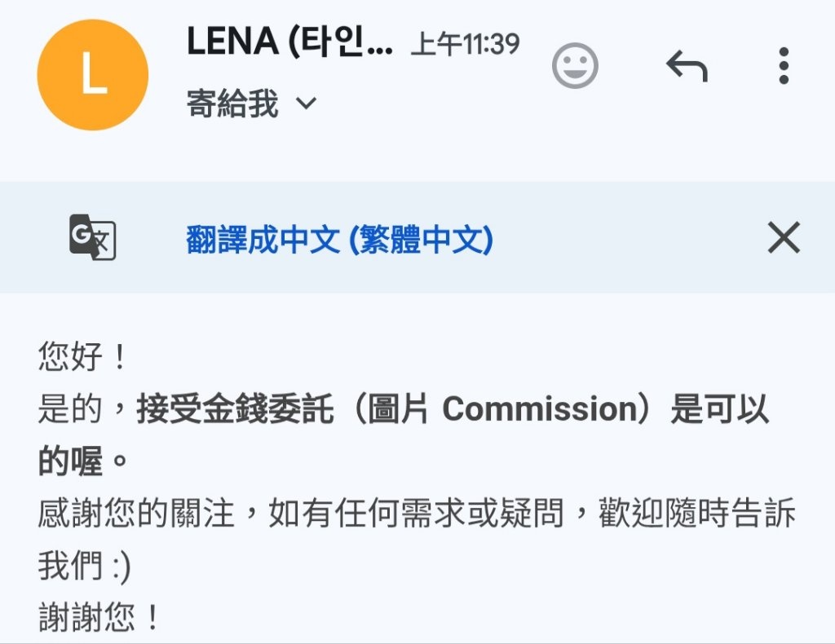Select the word Commission in the email
This screenshot has width=835, height=644.
point(541,408)
